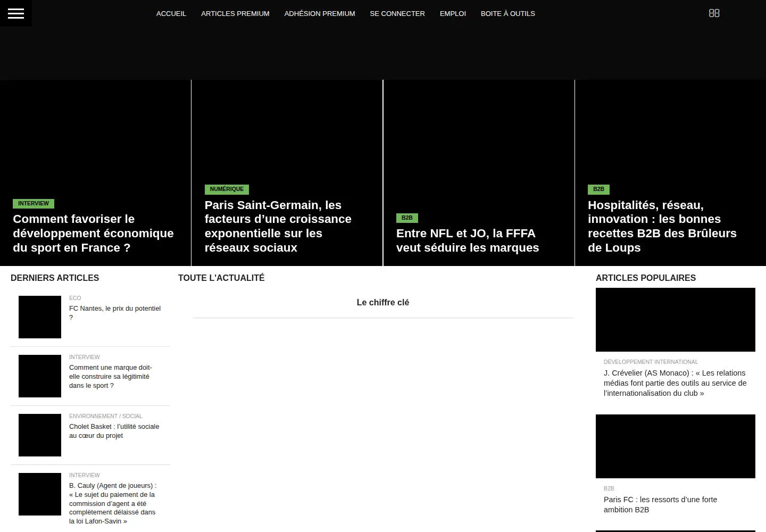Click the green Interview tag in hero
Viewport: 766px width, 532px height.
click(34, 204)
